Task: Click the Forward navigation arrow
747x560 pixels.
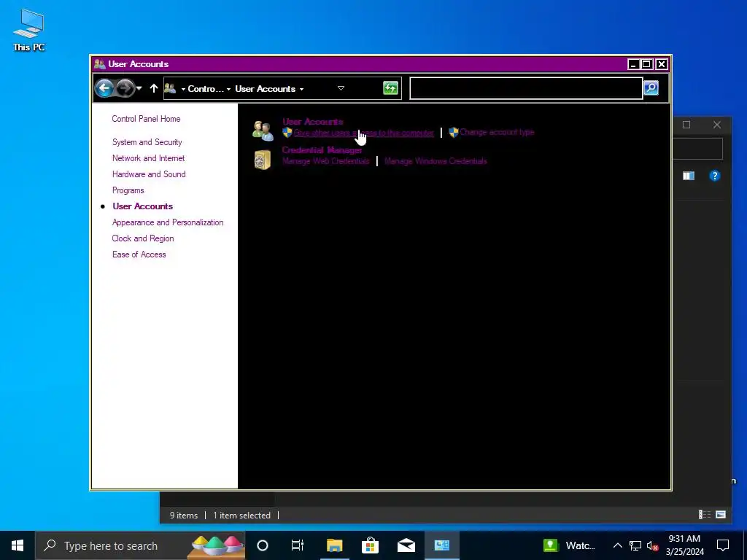Action: click(125, 88)
